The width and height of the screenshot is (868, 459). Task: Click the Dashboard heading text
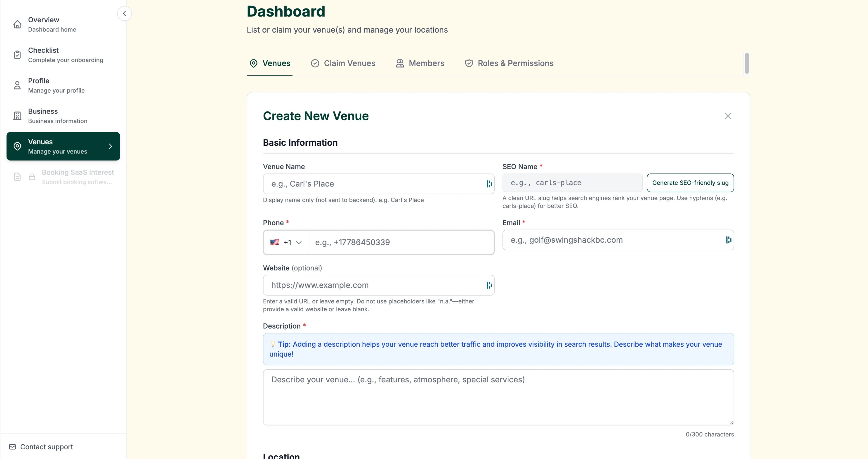tap(286, 12)
